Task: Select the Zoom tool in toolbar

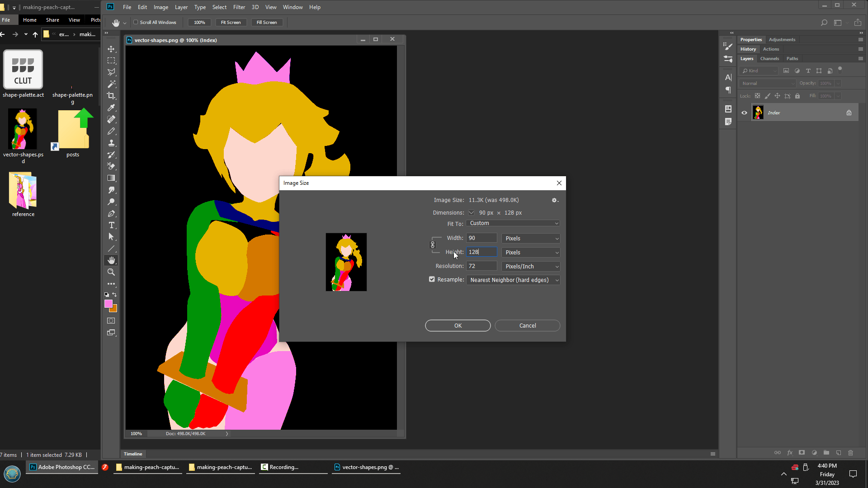Action: point(111,272)
